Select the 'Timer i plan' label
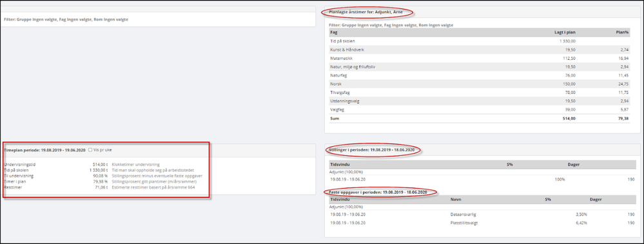 tap(15, 182)
